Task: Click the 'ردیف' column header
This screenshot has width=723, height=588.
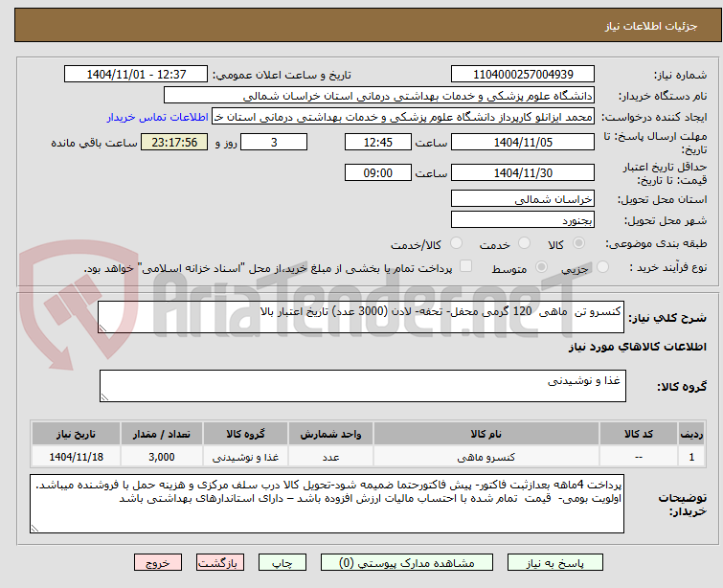Action: [691, 434]
